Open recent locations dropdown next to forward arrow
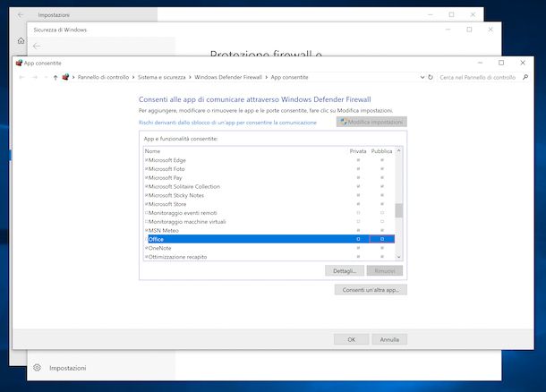 click(x=46, y=77)
